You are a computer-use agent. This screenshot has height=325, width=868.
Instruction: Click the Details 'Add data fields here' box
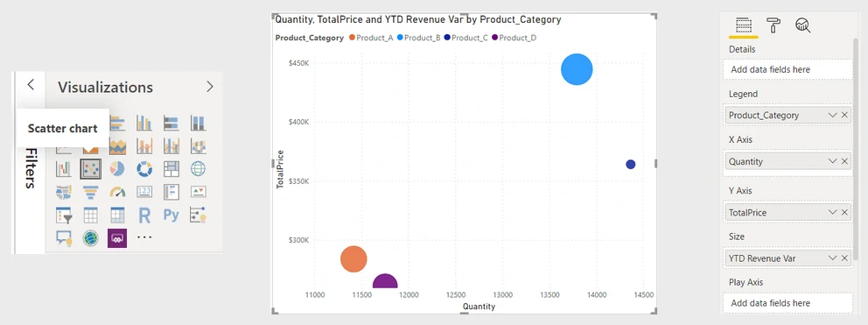(787, 69)
